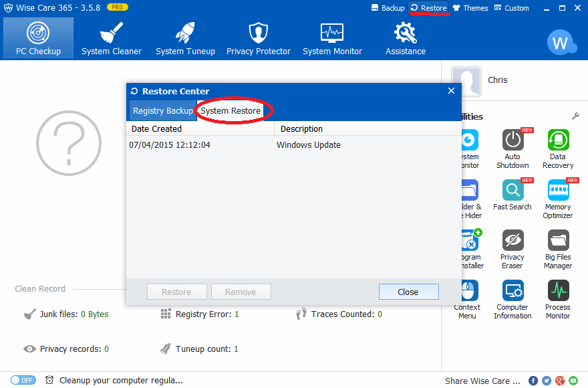
Task: Open System Monitor screen icon
Action: click(x=332, y=33)
